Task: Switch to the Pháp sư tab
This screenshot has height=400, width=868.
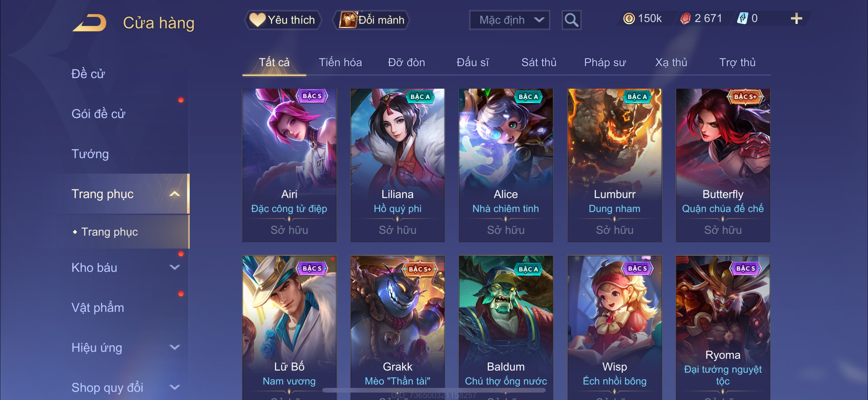Action: (x=605, y=63)
